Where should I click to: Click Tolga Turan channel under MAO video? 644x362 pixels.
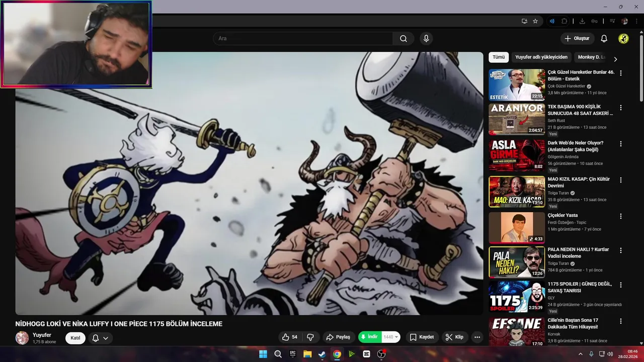click(558, 193)
